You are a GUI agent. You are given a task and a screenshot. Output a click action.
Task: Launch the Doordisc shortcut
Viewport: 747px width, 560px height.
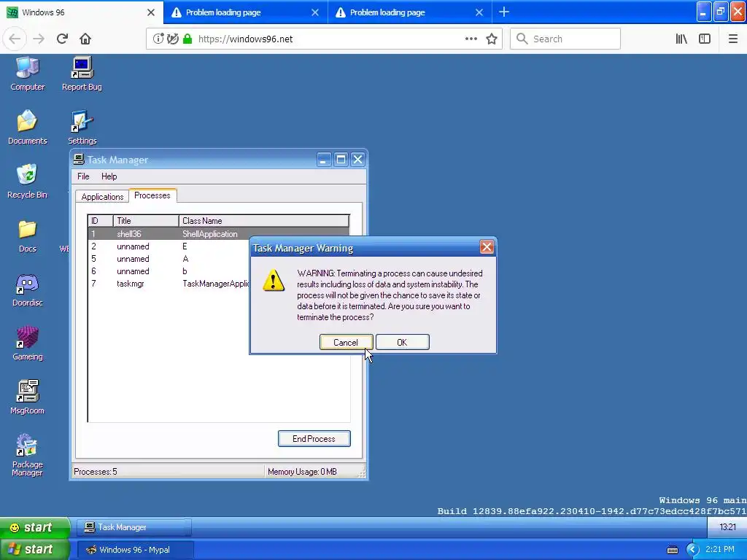(27, 289)
